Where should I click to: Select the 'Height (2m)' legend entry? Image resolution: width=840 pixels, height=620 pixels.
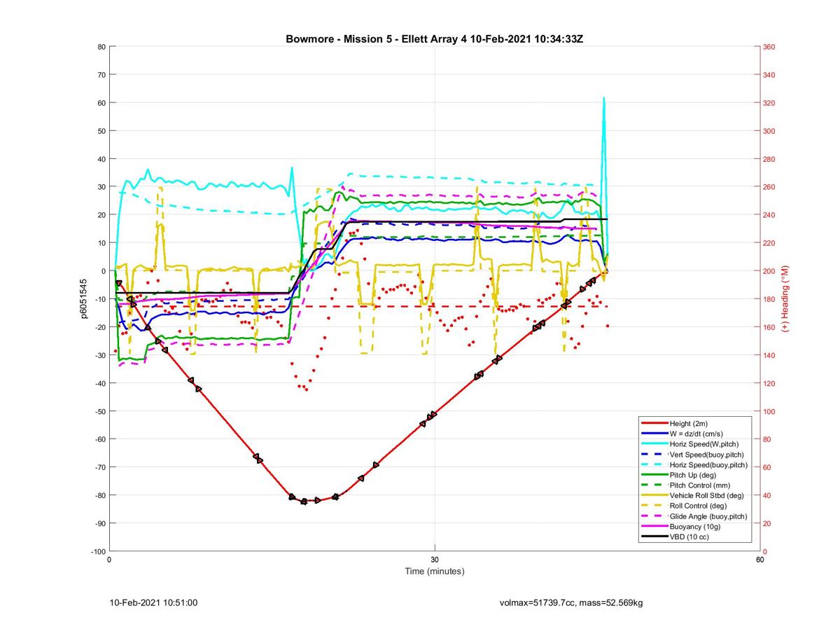coord(690,424)
